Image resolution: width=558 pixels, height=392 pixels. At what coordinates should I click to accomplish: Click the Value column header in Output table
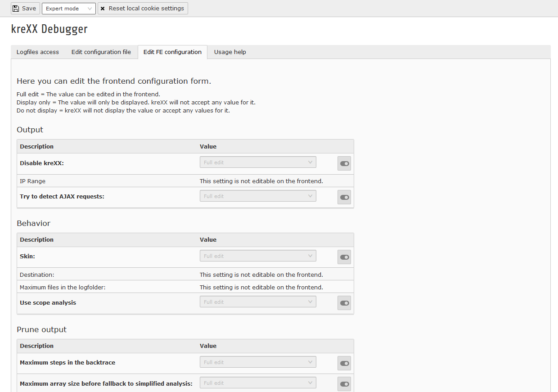click(x=208, y=146)
